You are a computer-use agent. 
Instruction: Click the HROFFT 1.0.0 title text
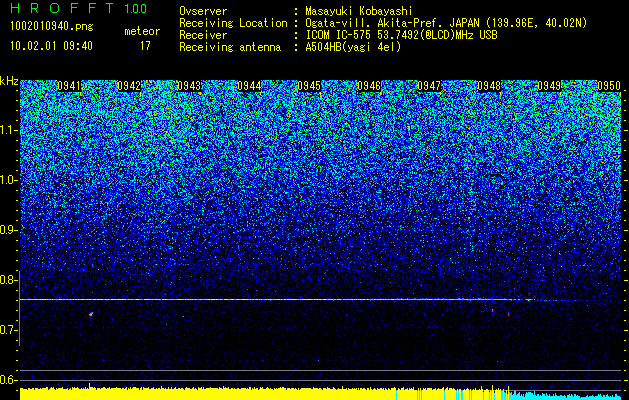(x=78, y=8)
